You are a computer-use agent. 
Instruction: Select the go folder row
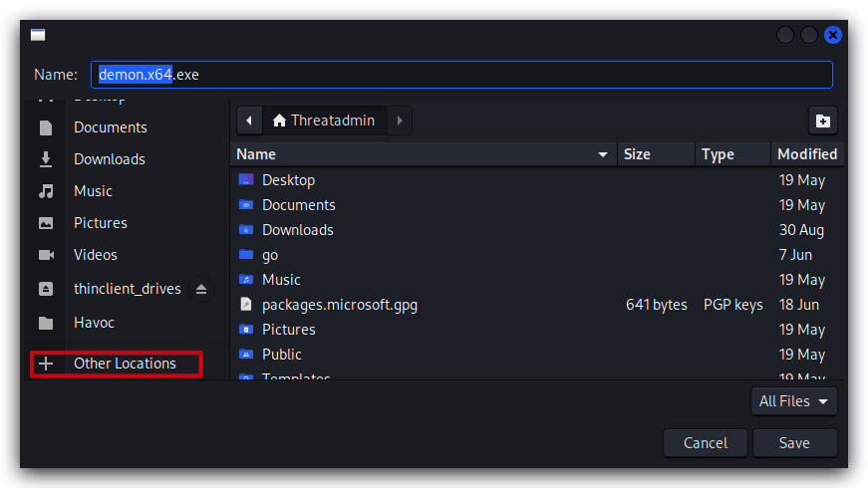coord(537,255)
